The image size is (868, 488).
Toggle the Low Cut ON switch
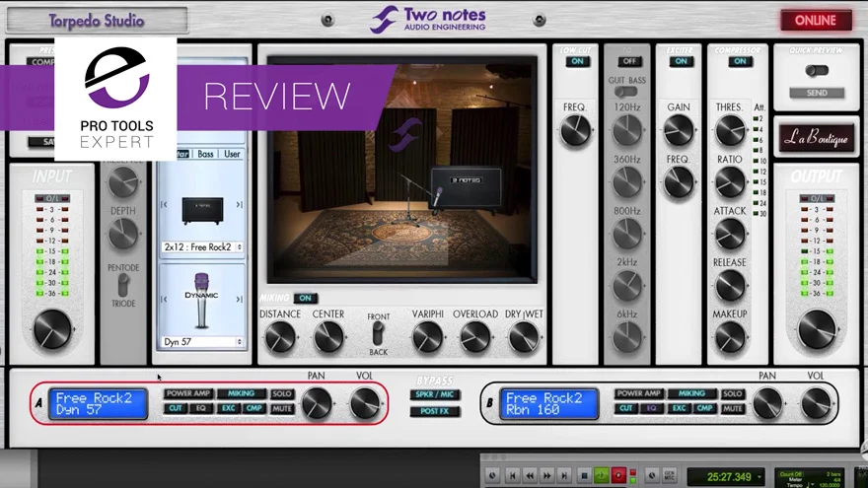[577, 61]
